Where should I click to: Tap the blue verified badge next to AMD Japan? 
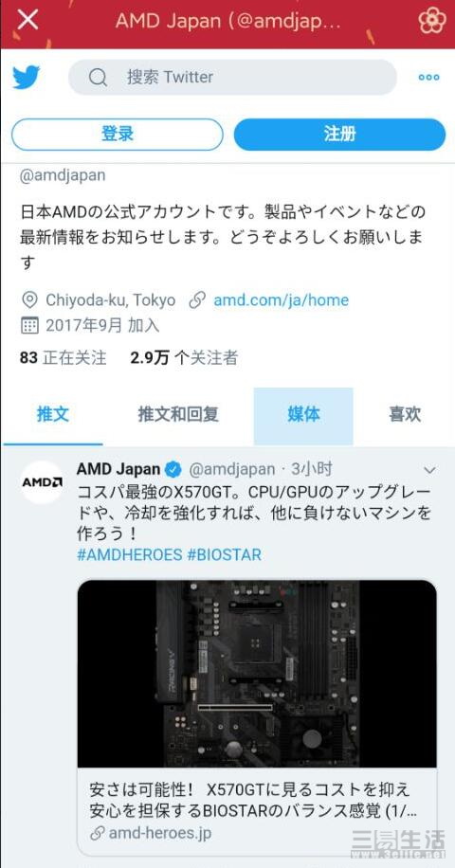point(173,469)
